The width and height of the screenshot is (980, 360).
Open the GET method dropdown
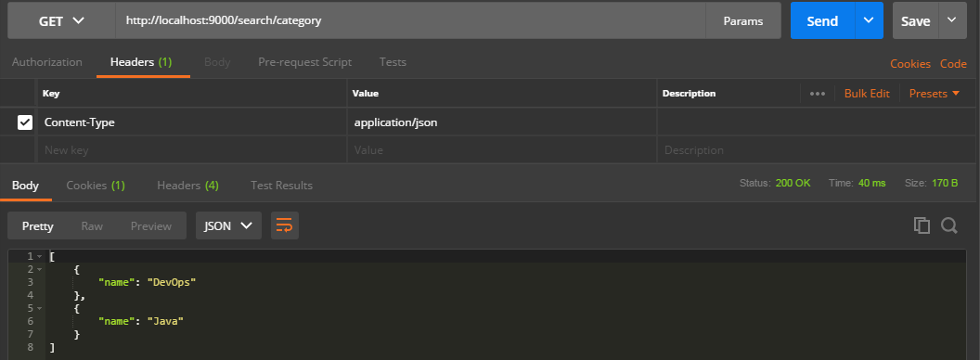(x=61, y=20)
